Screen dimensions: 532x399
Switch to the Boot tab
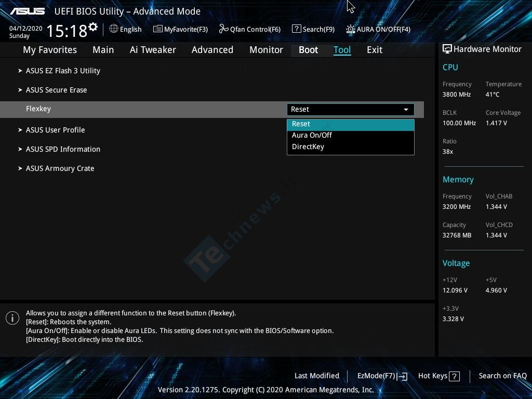point(309,50)
